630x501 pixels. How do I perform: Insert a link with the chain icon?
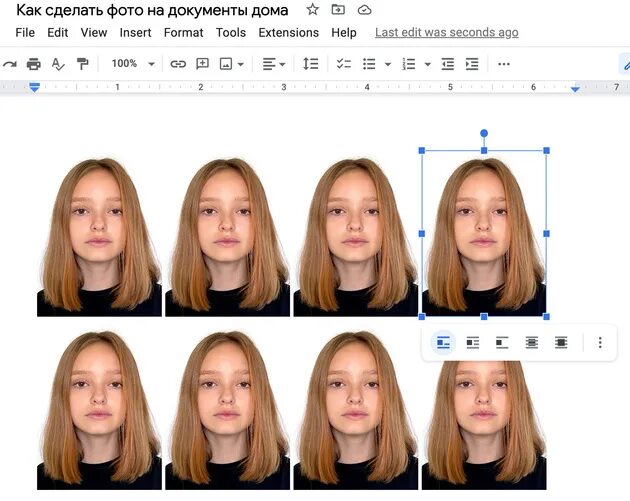click(178, 64)
